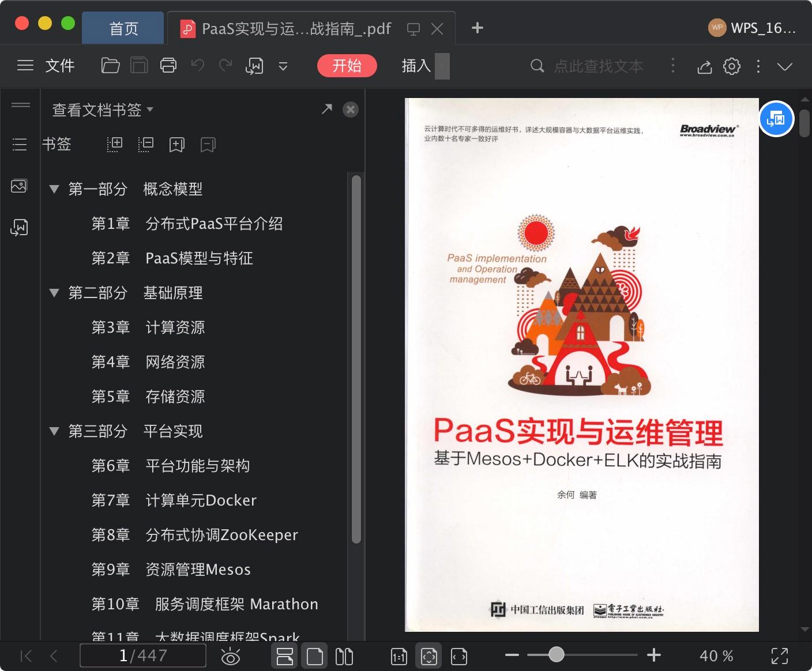Go to previous page arrow
812x671 pixels.
point(54,656)
